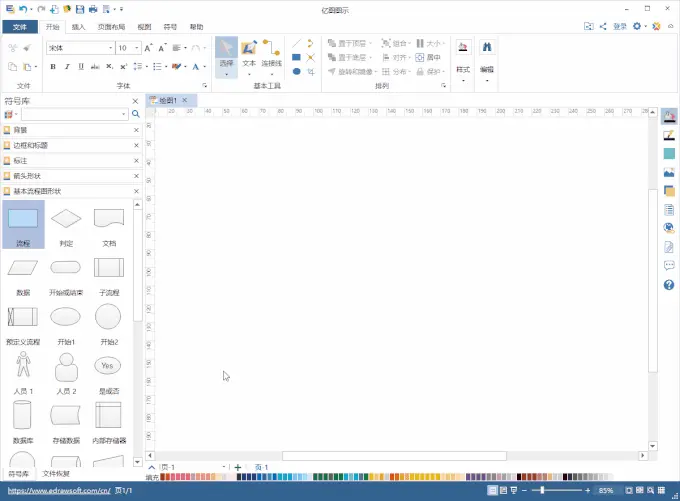Open the bullet list dropdown arrow
The image size is (680, 501).
coord(166,67)
